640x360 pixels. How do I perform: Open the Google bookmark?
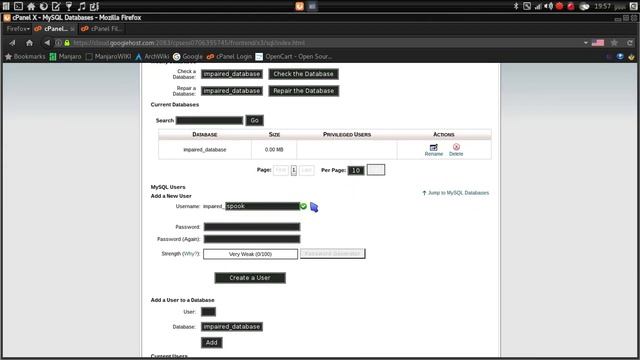tap(188, 56)
